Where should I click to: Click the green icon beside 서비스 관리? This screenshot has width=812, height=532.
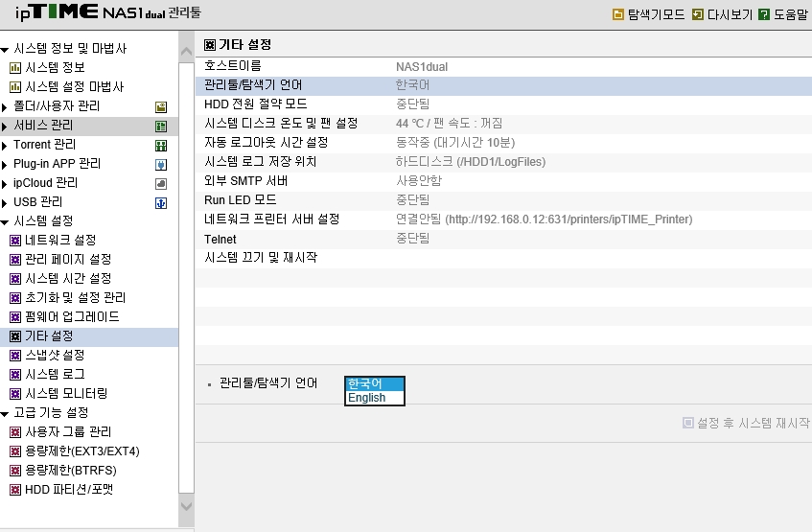(161, 127)
